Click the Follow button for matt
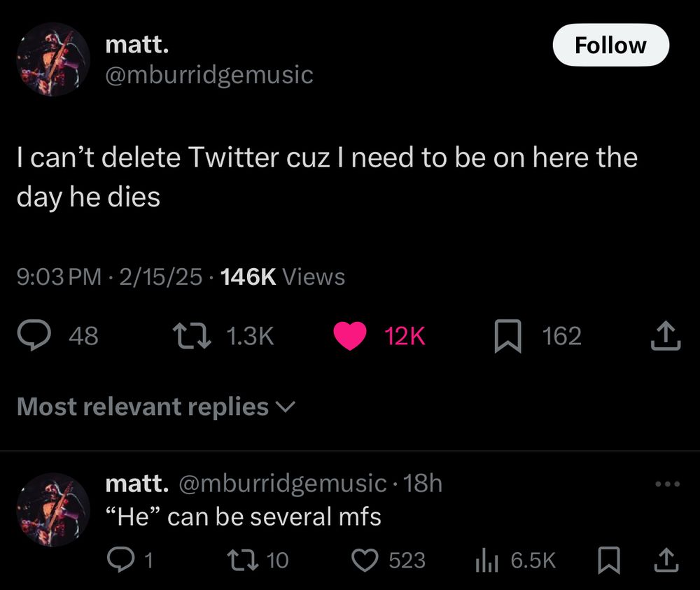This screenshot has width=700, height=590. coord(610,45)
